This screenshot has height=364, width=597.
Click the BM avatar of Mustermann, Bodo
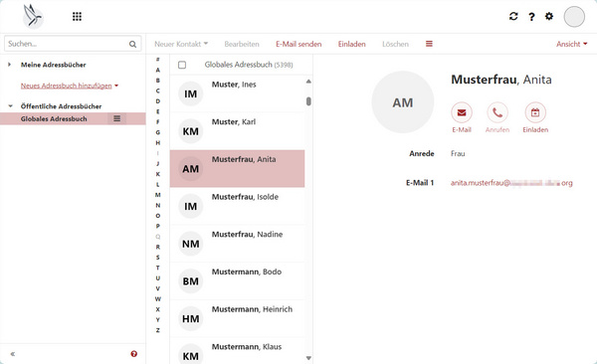point(190,281)
